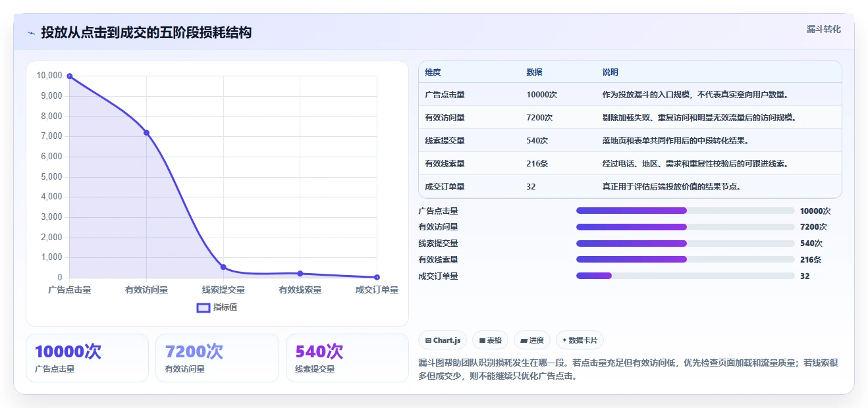
Task: Click the 7200次 value right of the progress bars
Action: (813, 227)
